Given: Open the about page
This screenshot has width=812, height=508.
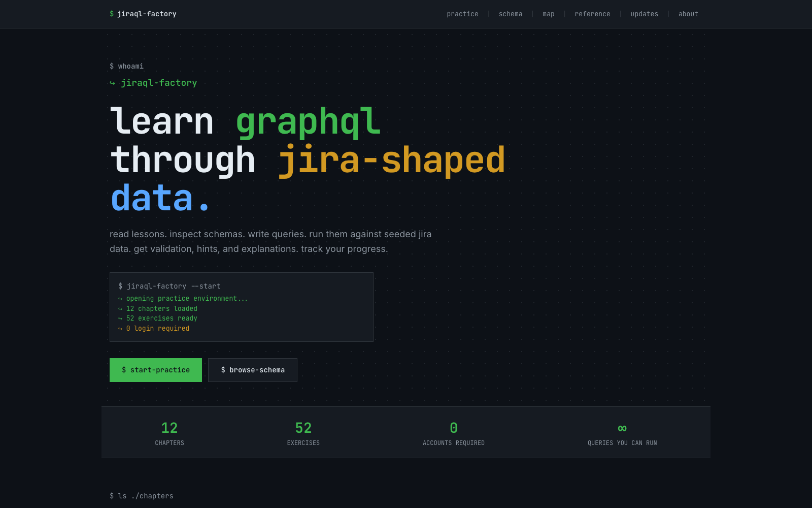Looking at the screenshot, I should pyautogui.click(x=688, y=14).
